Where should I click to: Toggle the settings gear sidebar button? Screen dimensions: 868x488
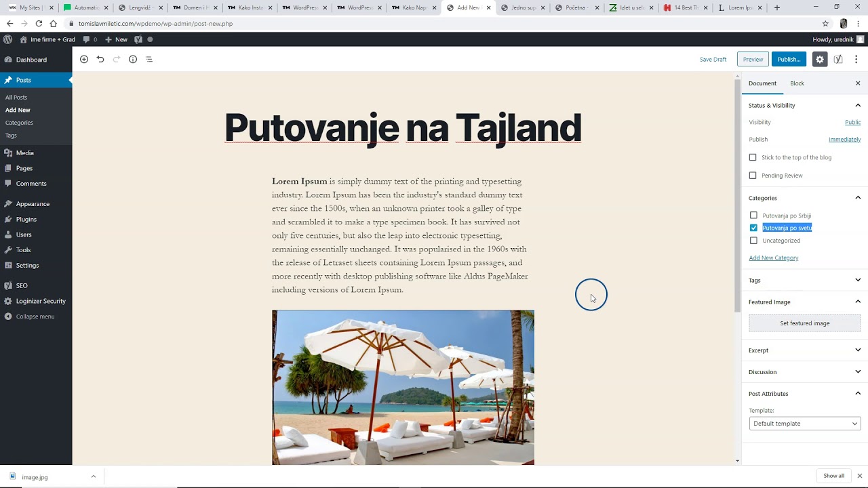point(820,59)
